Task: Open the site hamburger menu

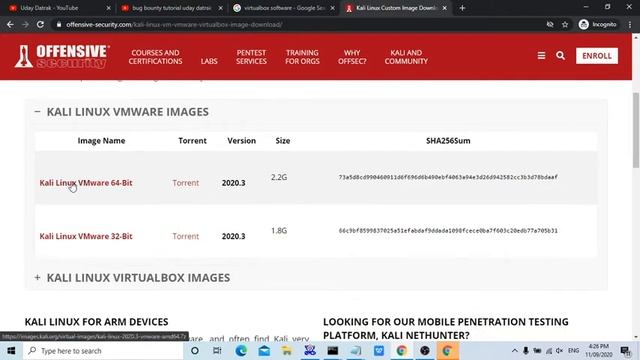Action: [x=541, y=56]
